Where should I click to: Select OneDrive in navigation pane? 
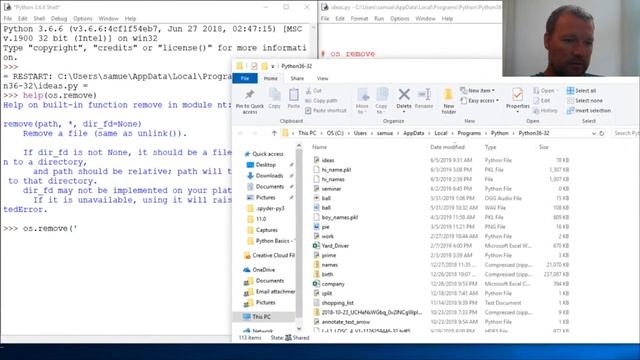(x=263, y=270)
